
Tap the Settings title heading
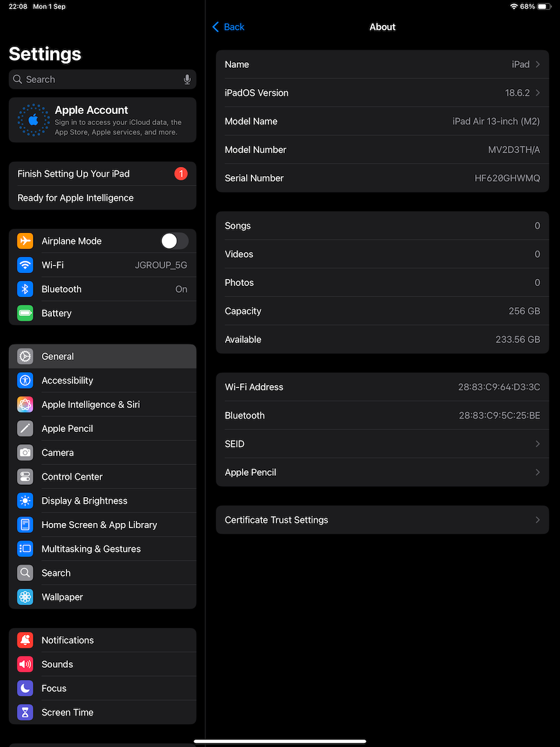coord(45,54)
